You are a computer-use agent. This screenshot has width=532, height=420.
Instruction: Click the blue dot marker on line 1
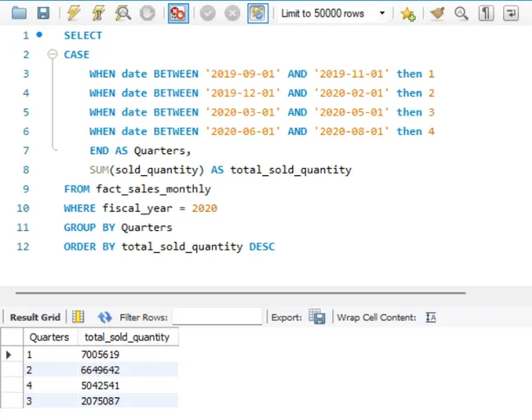point(39,34)
